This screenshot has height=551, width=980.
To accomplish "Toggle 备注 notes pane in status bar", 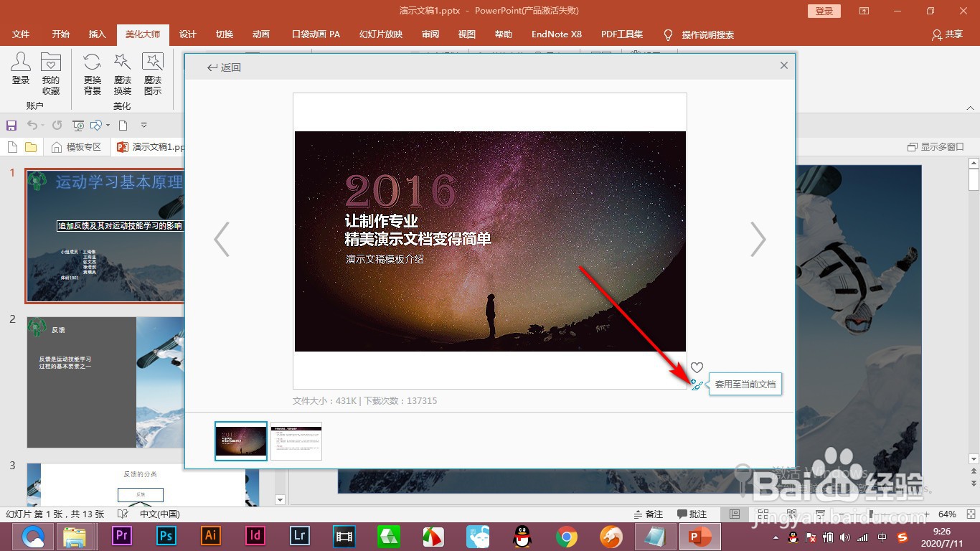I will (x=649, y=514).
